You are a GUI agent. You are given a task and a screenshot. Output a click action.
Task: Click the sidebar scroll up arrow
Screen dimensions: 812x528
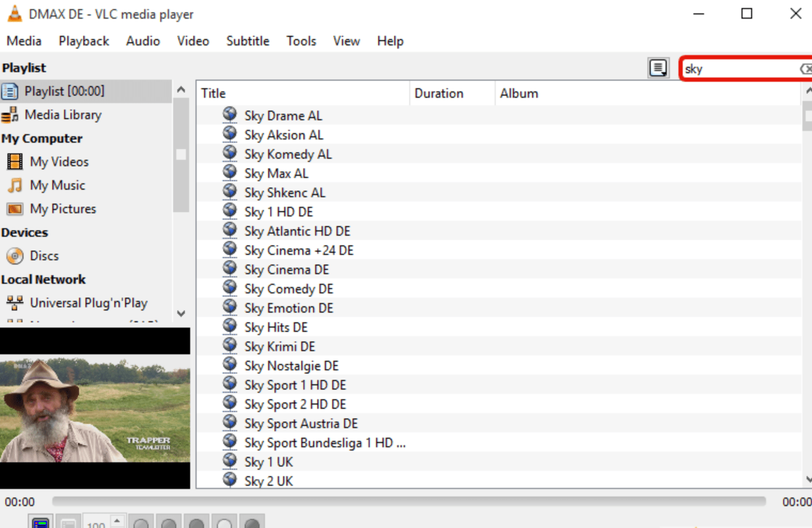181,90
